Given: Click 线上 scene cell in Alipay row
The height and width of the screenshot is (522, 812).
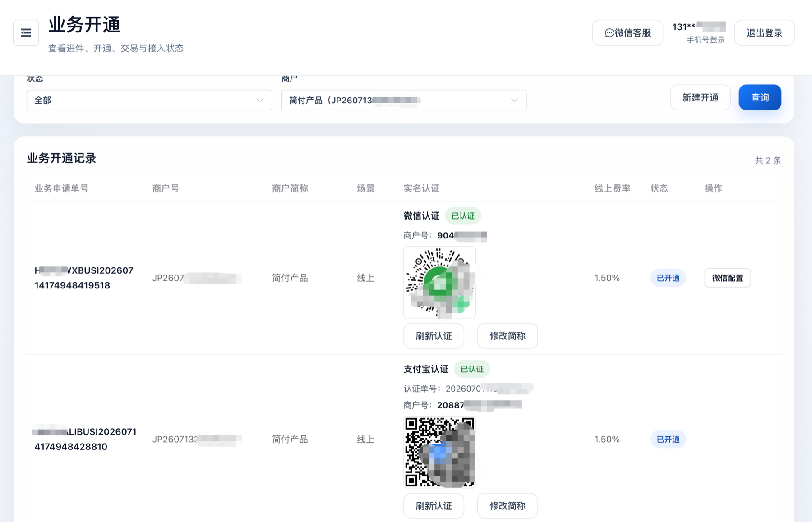Looking at the screenshot, I should tap(366, 440).
